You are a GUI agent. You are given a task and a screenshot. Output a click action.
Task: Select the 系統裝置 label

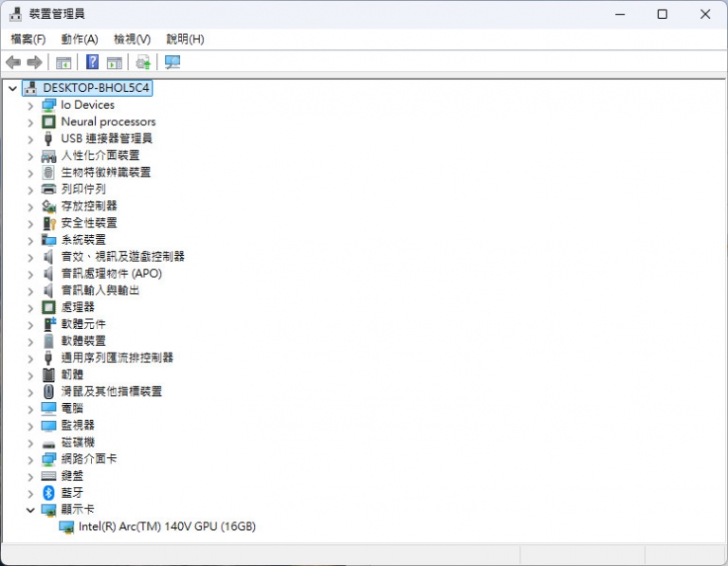[83, 240]
